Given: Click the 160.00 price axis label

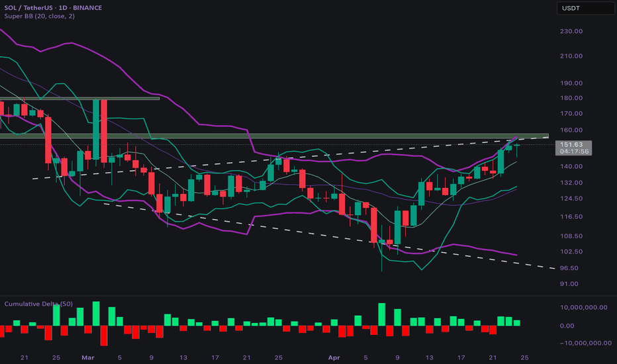Looking at the screenshot, I should coord(571,130).
